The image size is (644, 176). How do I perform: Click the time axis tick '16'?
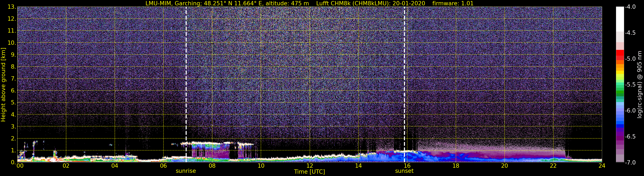coord(407,166)
